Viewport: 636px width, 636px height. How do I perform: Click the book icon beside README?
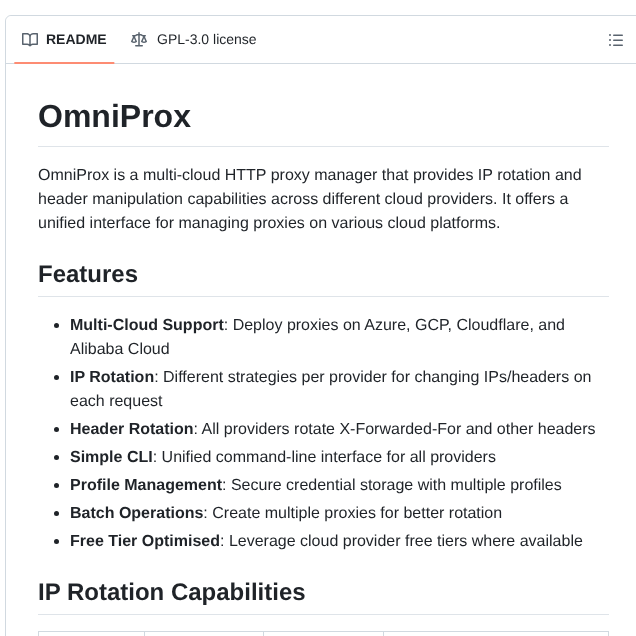click(x=30, y=40)
